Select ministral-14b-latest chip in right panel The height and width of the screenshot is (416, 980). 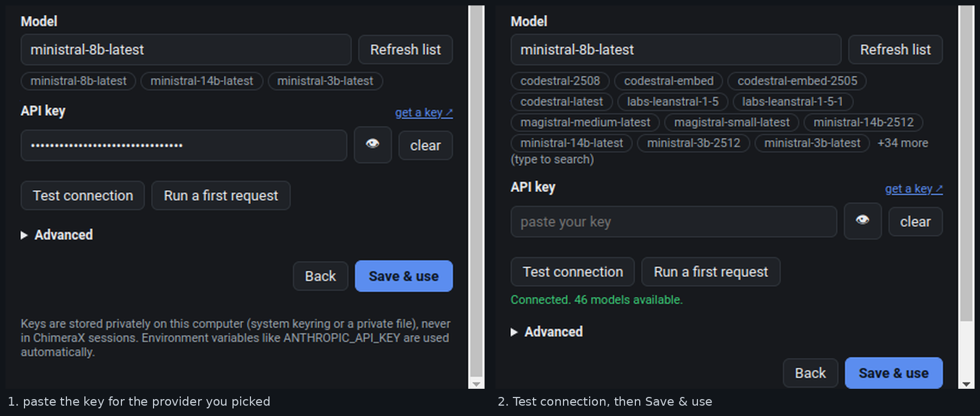click(x=572, y=143)
